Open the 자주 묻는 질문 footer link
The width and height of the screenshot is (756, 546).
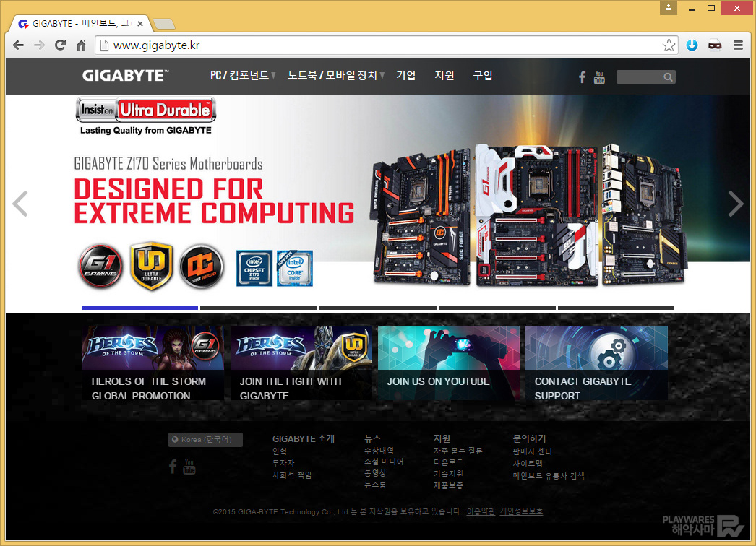458,451
